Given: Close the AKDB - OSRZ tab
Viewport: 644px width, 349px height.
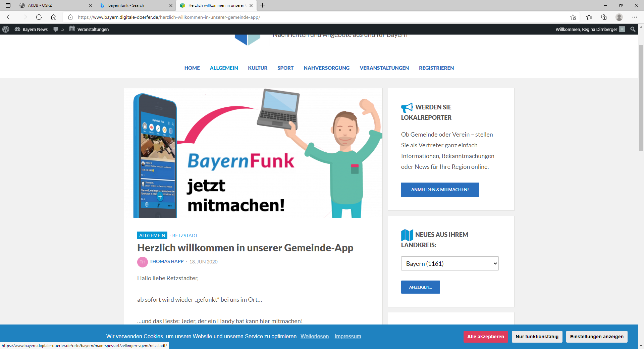Looking at the screenshot, I should [91, 5].
